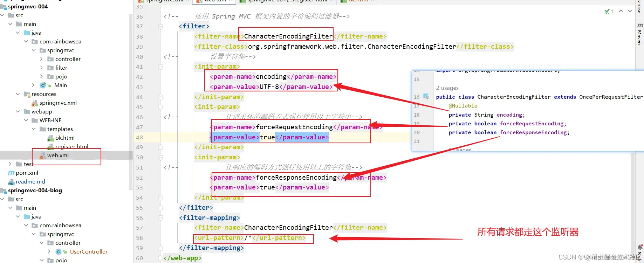Screen dimensions: 644x263
Task: Expand the filter package node
Action: 41,68
